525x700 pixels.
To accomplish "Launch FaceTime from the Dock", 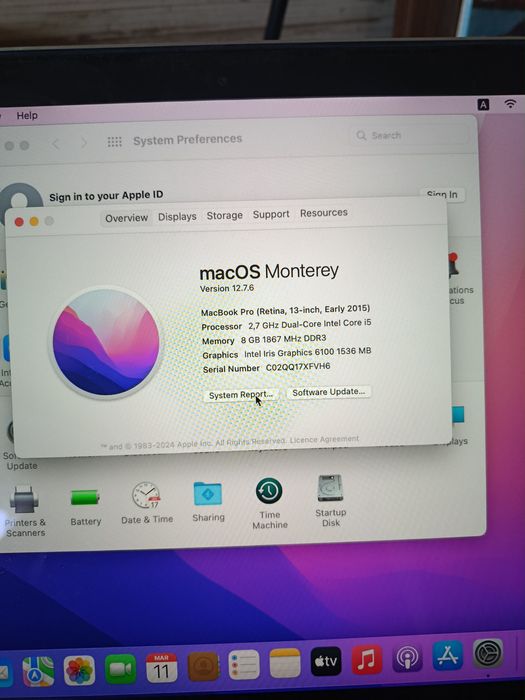I will click(121, 669).
